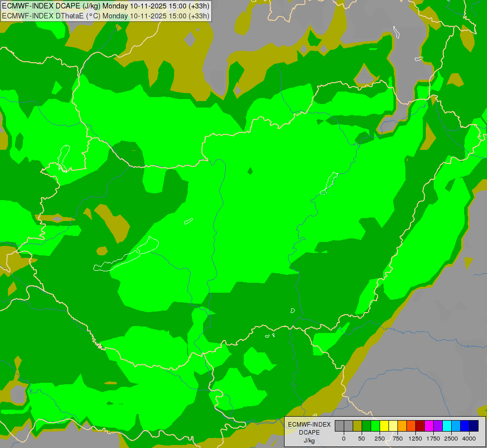Click the legend tick value 0
Viewport: 487px width, 448px height.
click(x=344, y=439)
